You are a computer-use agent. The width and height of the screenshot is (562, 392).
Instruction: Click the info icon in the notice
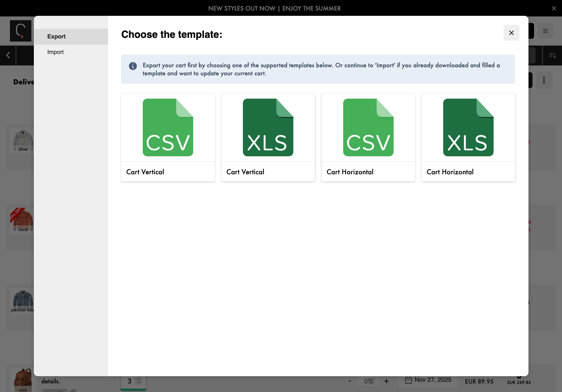click(133, 66)
